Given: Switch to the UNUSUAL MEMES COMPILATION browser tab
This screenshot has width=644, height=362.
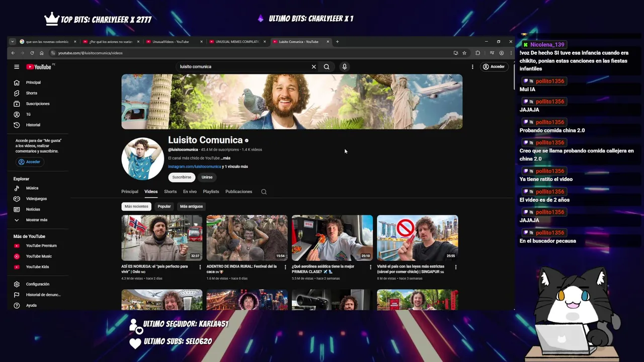Looking at the screenshot, I should (236, 42).
